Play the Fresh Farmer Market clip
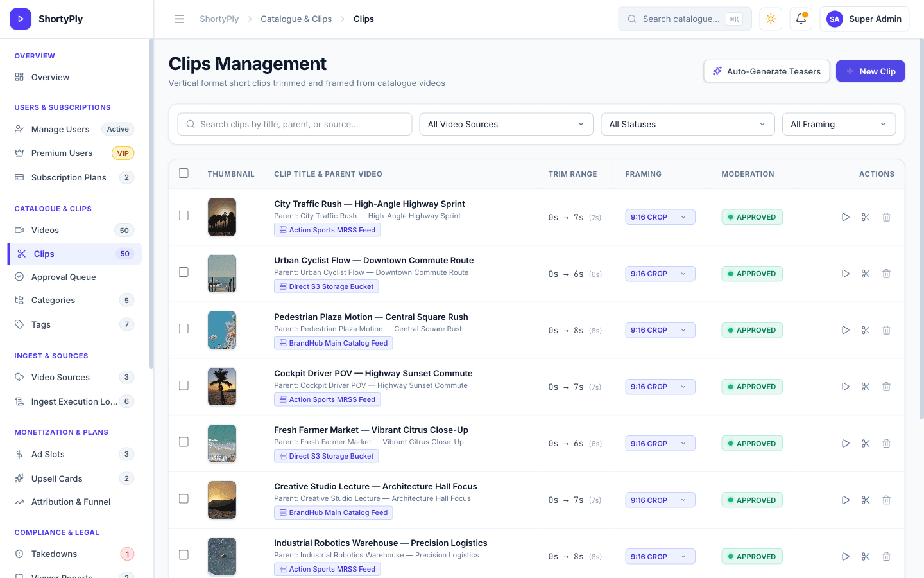The height and width of the screenshot is (578, 924). (x=846, y=443)
